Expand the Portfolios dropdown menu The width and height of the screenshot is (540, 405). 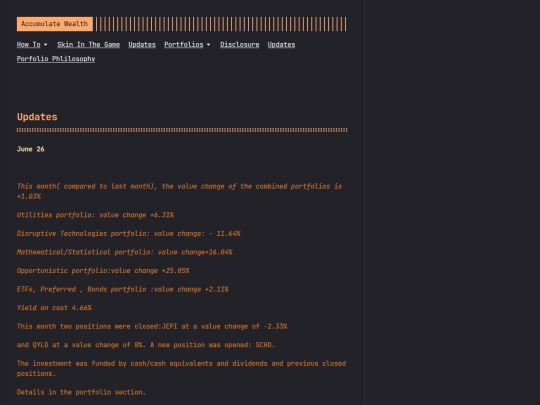pos(187,45)
